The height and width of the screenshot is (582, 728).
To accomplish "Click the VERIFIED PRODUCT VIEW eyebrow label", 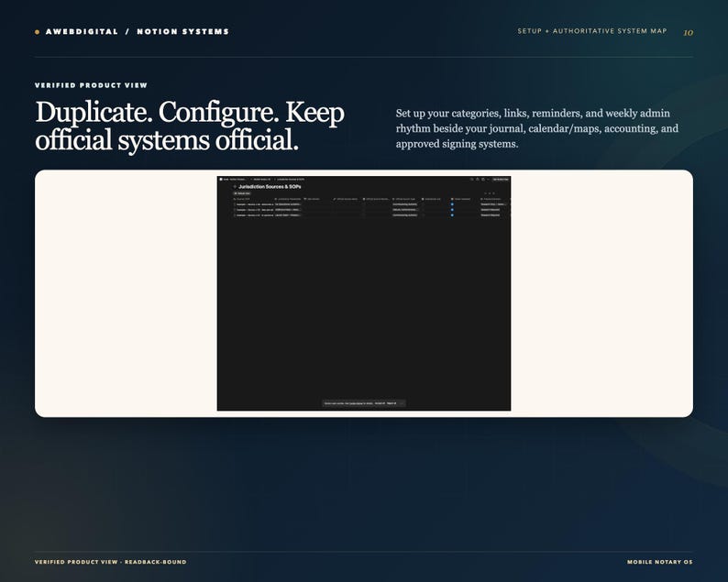I will pyautogui.click(x=91, y=85).
